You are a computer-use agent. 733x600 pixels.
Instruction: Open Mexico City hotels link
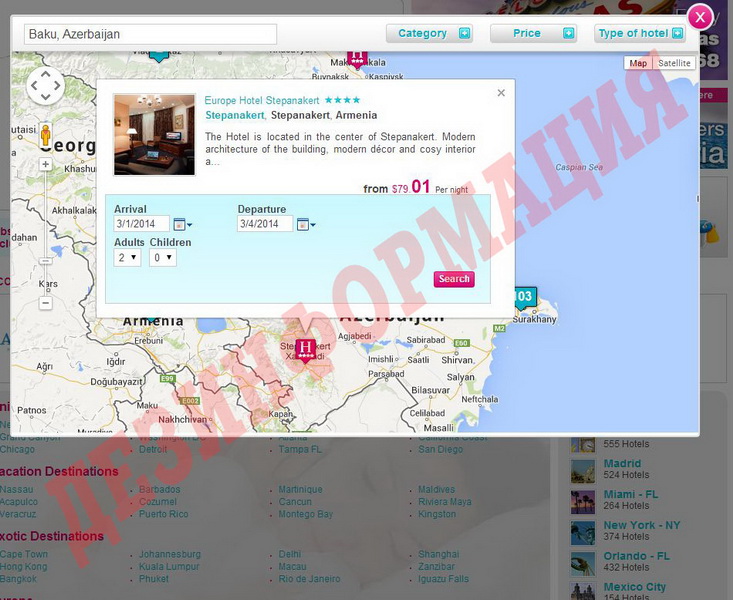[x=635, y=587]
